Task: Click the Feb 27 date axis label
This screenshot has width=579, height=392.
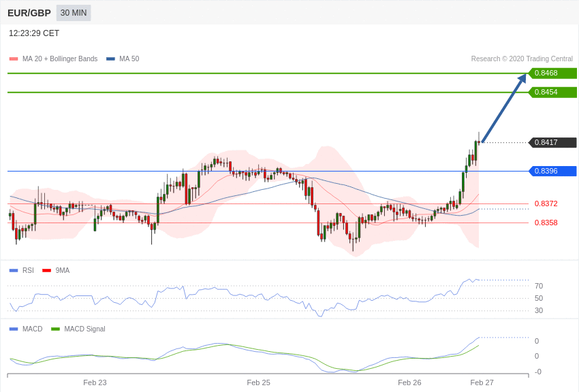Action: click(x=482, y=382)
